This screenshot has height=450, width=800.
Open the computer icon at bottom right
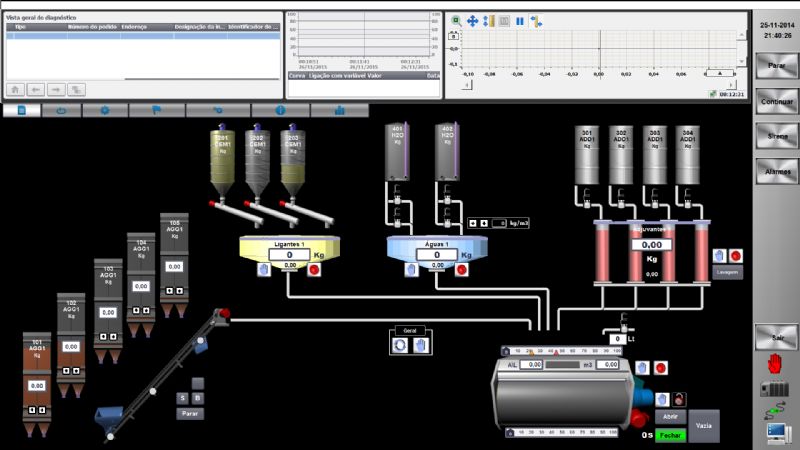tap(775, 432)
